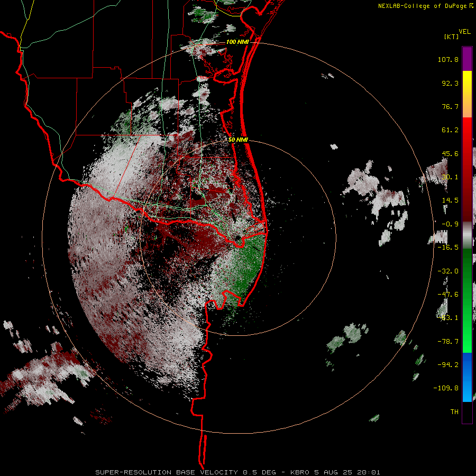
Task: Click the [KT] units label
Action: (x=452, y=36)
